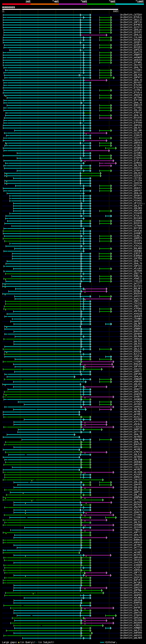This screenshot has width=146, height=644.
Task: Select hit label UniRef100_Q40636
Action: [131, 231]
